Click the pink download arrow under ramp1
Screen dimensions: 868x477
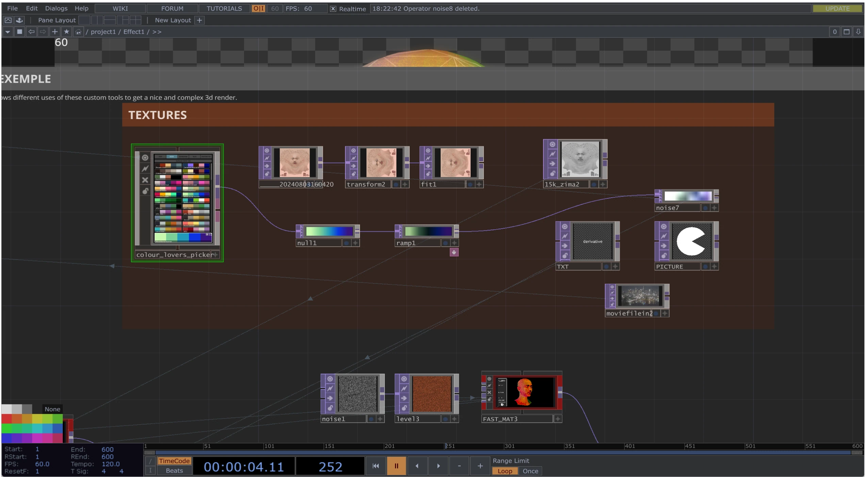[x=454, y=252]
